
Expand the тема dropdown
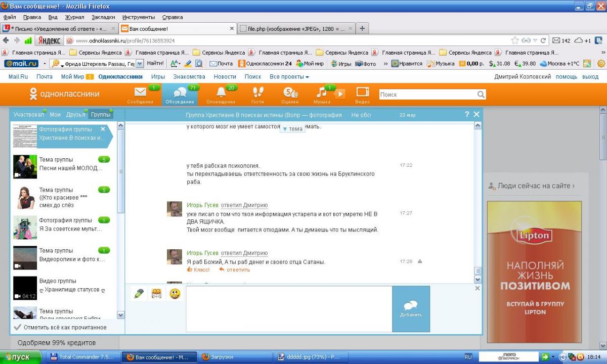pyautogui.click(x=292, y=129)
